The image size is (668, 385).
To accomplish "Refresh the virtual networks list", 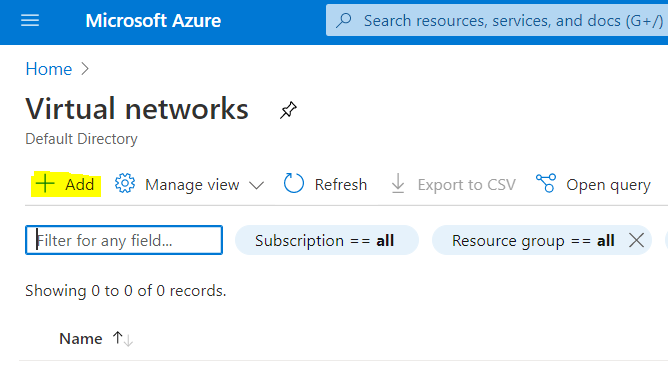I will point(325,184).
